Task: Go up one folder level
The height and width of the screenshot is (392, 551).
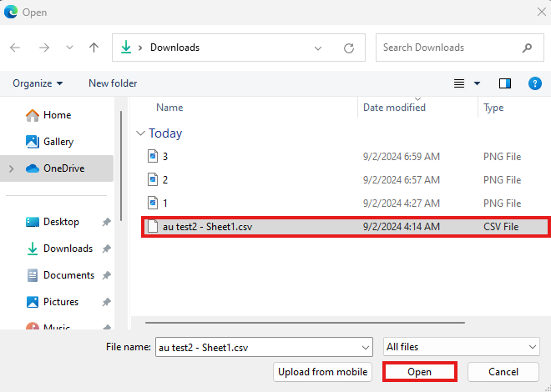Action: 94,48
